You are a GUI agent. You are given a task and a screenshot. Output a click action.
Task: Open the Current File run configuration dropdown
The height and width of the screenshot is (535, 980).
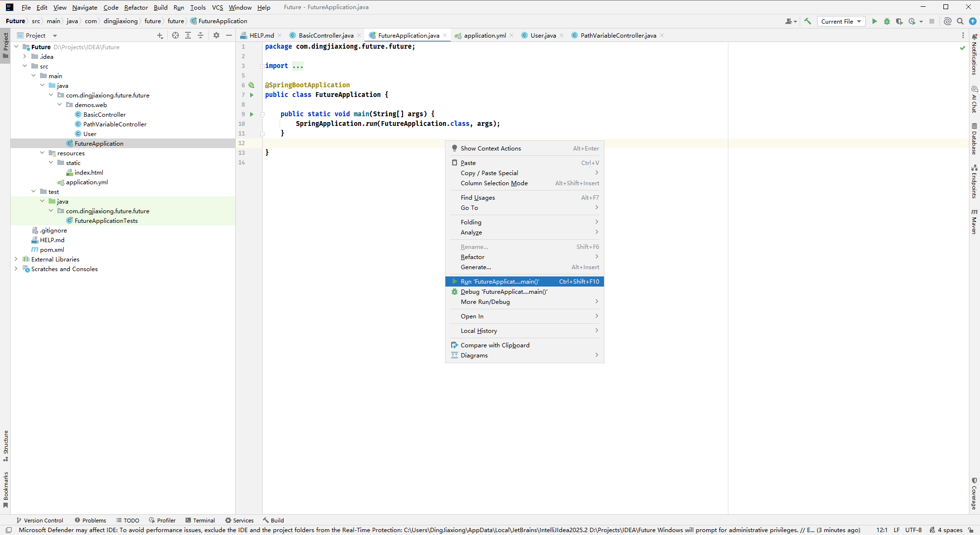click(841, 21)
